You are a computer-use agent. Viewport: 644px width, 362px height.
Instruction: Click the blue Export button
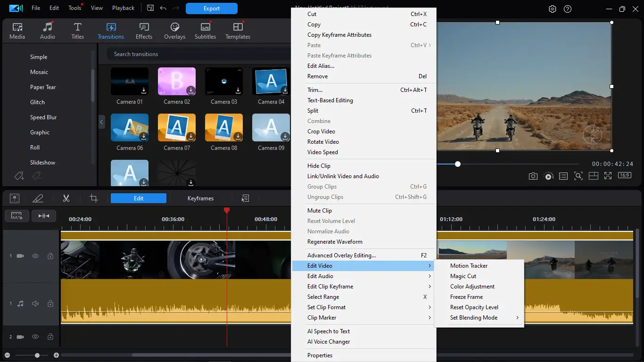coord(212,8)
